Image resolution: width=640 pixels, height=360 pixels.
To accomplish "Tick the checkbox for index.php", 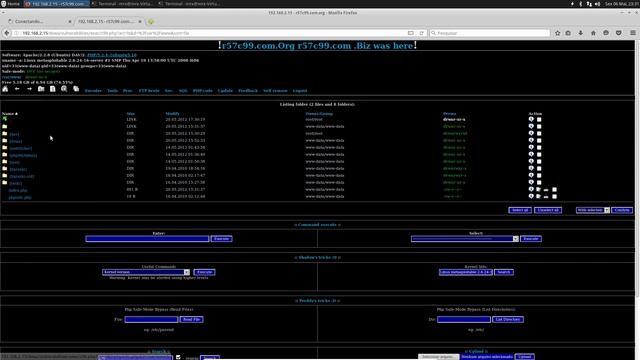I will (554, 190).
